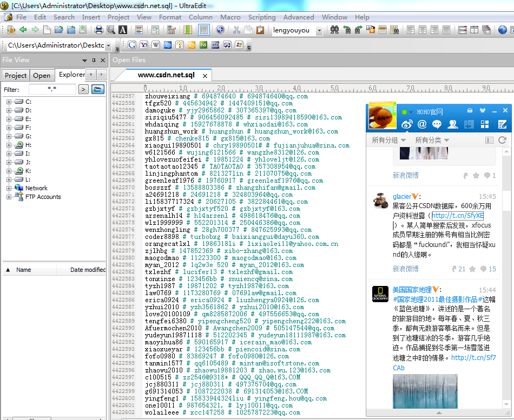Screen dimensions: 514x420
Task: Click the black A font icon
Action: pyautogui.click(x=123, y=30)
